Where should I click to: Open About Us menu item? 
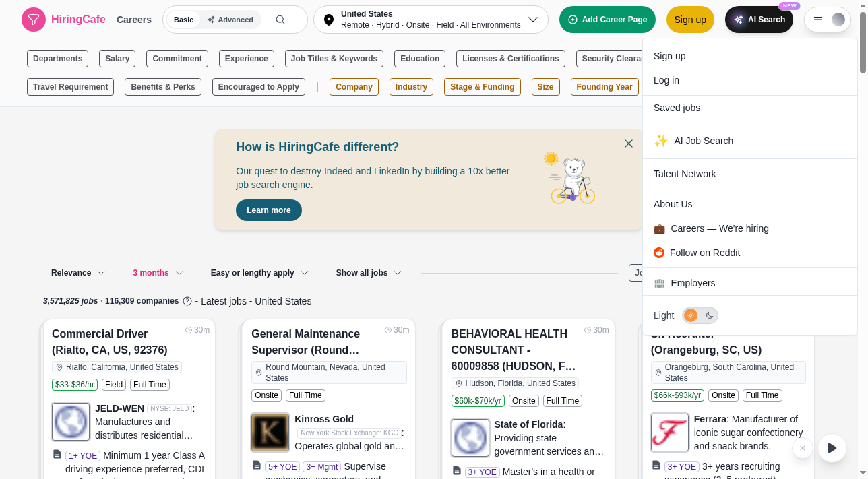pyautogui.click(x=750, y=204)
